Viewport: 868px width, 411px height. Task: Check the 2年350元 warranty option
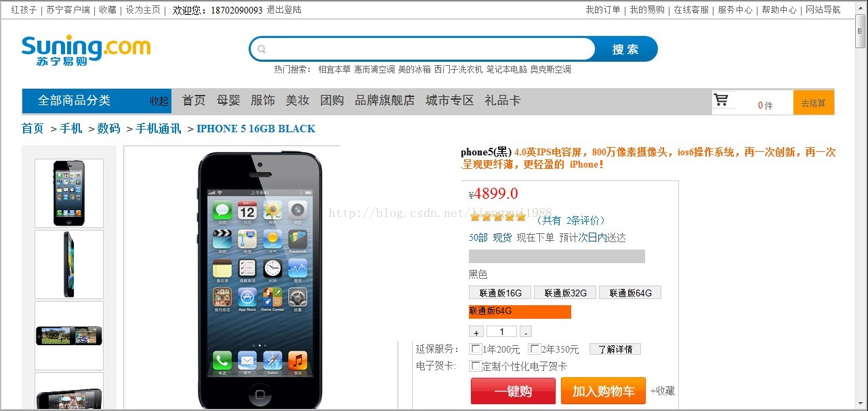[x=535, y=349]
